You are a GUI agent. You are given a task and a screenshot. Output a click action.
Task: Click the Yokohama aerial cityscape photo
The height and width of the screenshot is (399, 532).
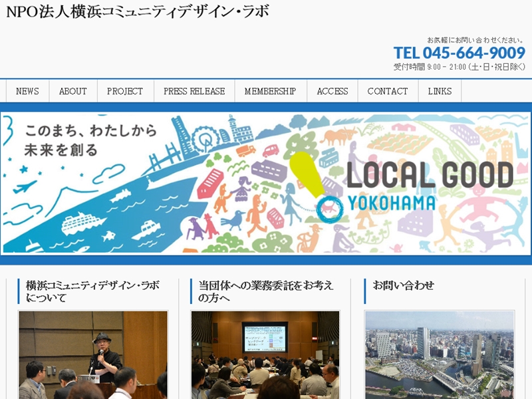(x=440, y=355)
